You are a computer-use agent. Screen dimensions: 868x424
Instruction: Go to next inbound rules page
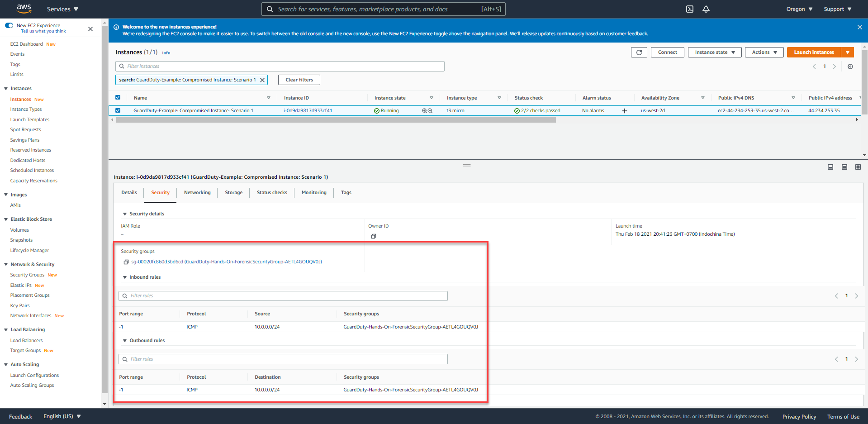pyautogui.click(x=857, y=296)
